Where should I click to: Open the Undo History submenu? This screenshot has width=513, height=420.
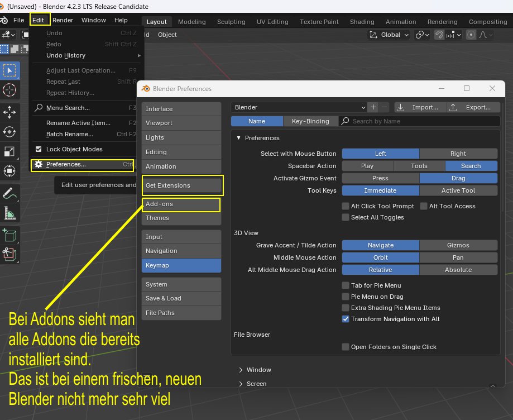click(x=86, y=55)
